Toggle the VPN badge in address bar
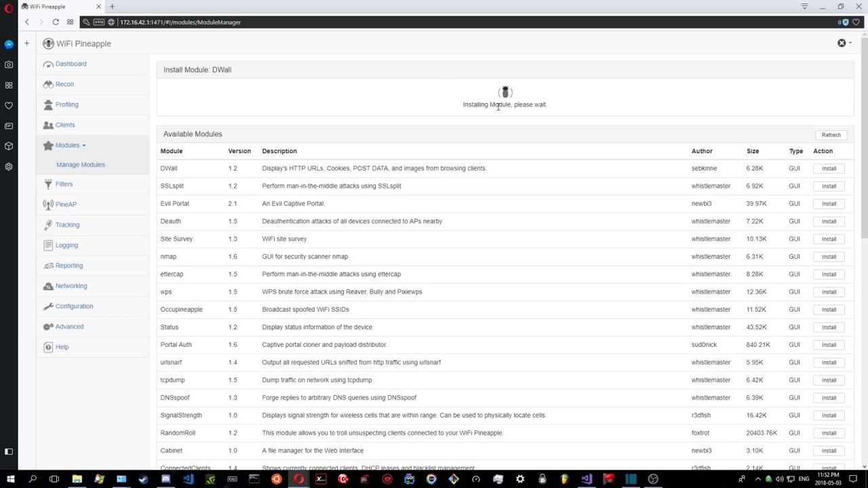The image size is (868, 488). [x=99, y=22]
